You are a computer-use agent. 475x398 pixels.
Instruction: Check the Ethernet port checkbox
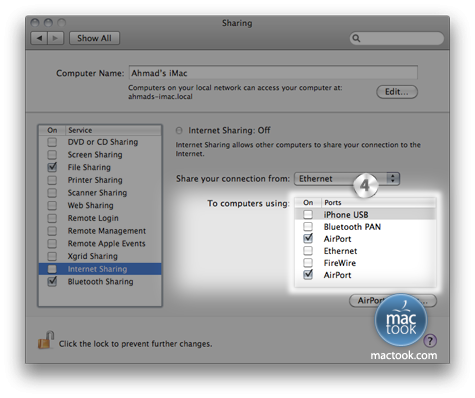(x=308, y=251)
